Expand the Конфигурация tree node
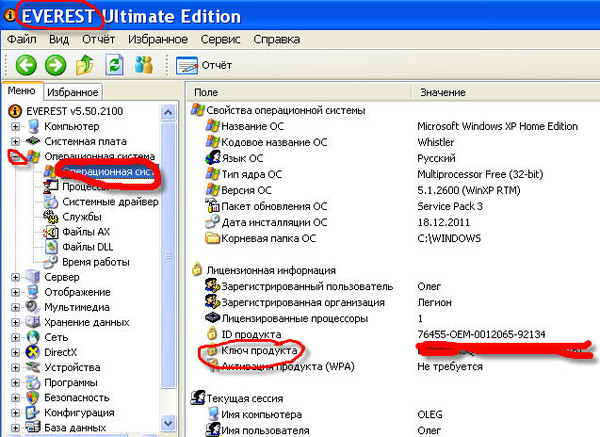 15,413
